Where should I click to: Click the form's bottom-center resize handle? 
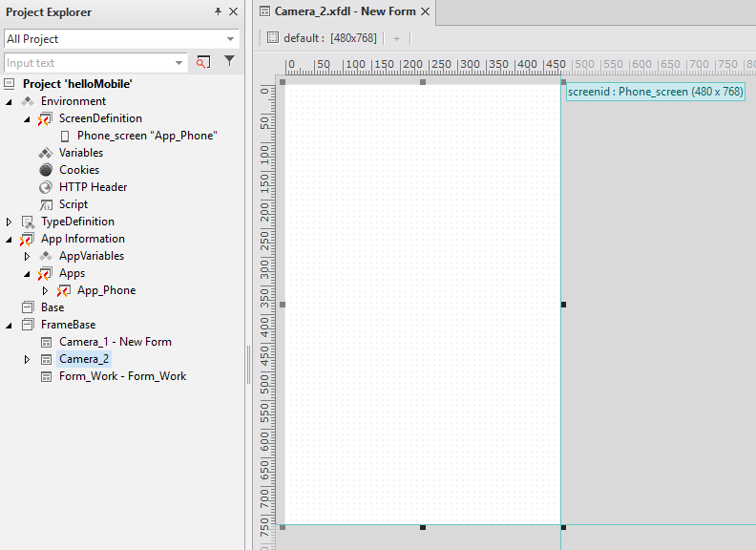(423, 527)
